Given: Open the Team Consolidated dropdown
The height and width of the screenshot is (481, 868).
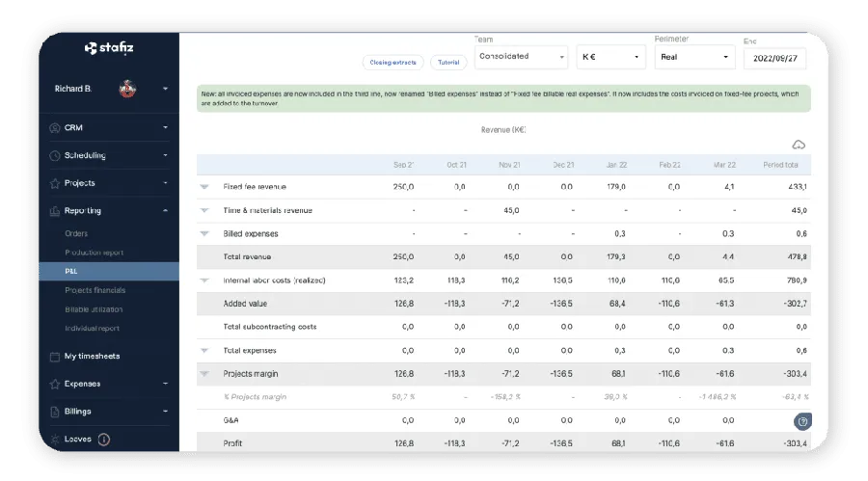Looking at the screenshot, I should click(521, 57).
